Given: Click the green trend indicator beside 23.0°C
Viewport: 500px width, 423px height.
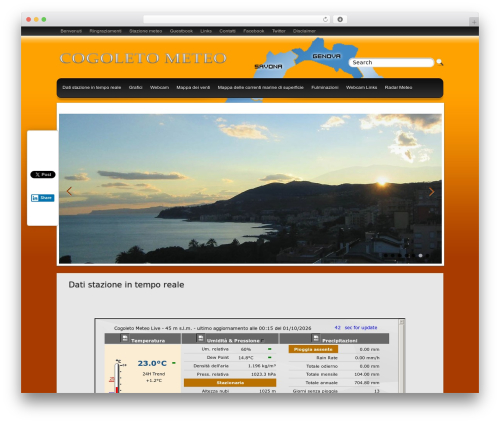Looking at the screenshot, I should [x=174, y=363].
